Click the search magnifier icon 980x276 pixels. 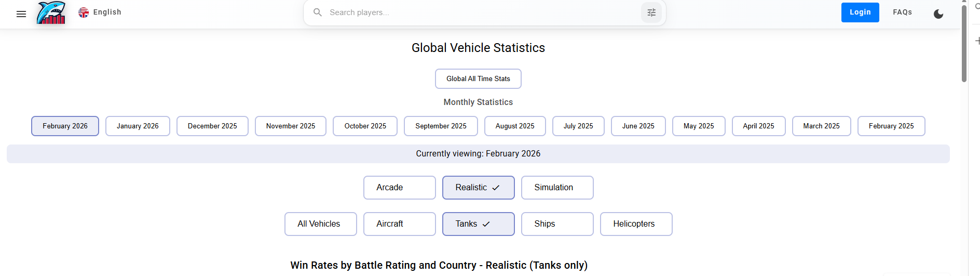click(318, 12)
